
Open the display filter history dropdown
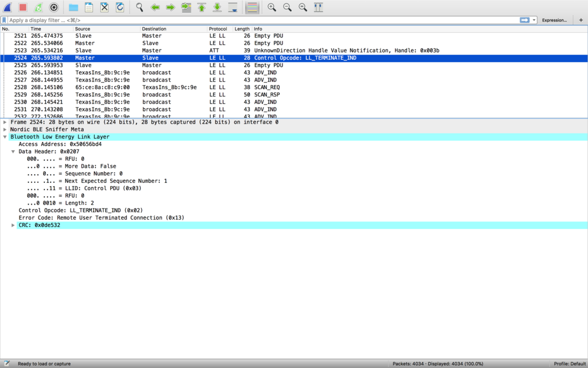[x=534, y=20]
